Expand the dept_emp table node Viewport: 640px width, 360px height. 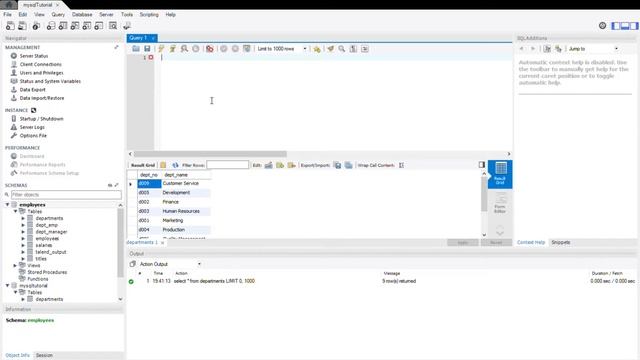coord(23,225)
